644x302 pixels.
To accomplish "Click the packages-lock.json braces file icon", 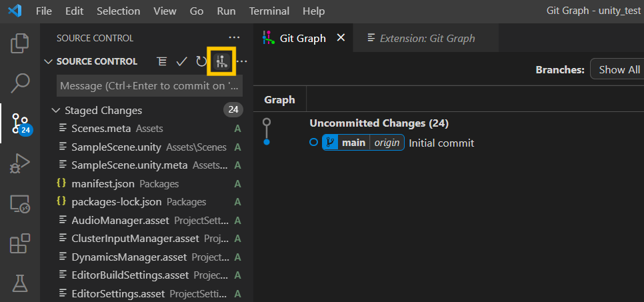I will pos(61,202).
